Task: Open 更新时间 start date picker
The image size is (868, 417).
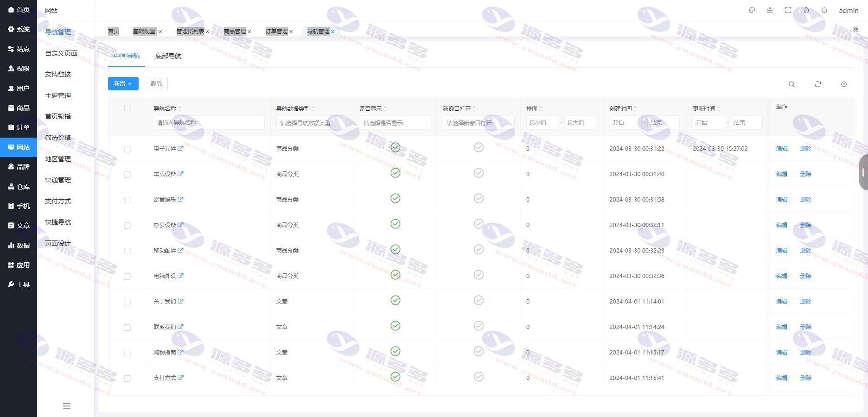Action: click(x=709, y=122)
